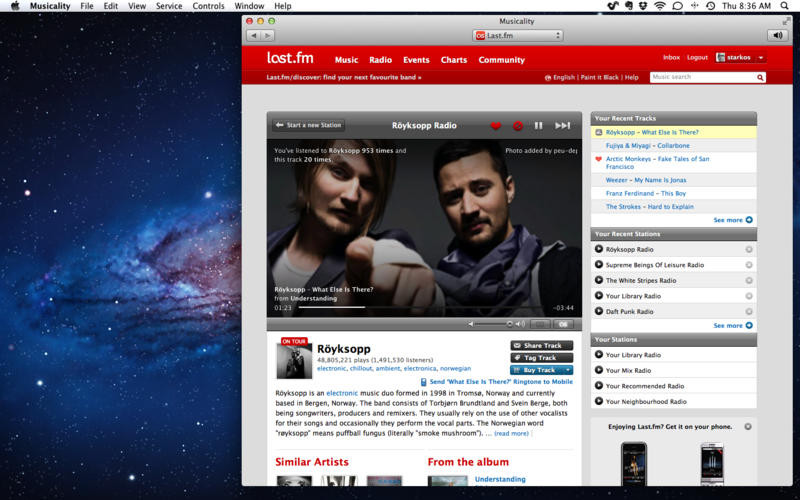
Task: Dismiss the 'Get it on your phone' promo
Action: [x=748, y=427]
